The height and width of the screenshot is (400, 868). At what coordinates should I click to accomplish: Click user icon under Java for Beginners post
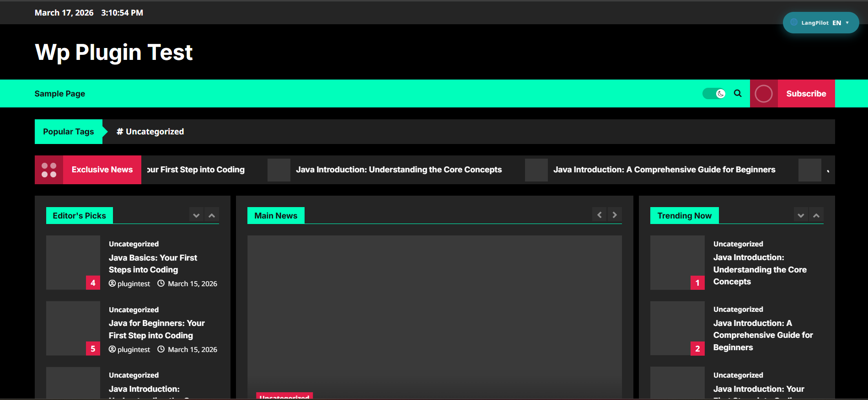pyautogui.click(x=112, y=349)
